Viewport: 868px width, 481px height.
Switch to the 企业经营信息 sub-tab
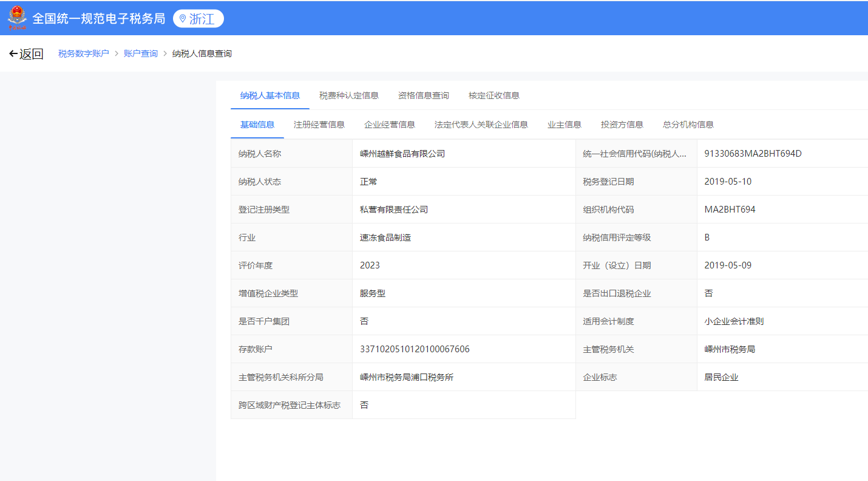(x=389, y=125)
